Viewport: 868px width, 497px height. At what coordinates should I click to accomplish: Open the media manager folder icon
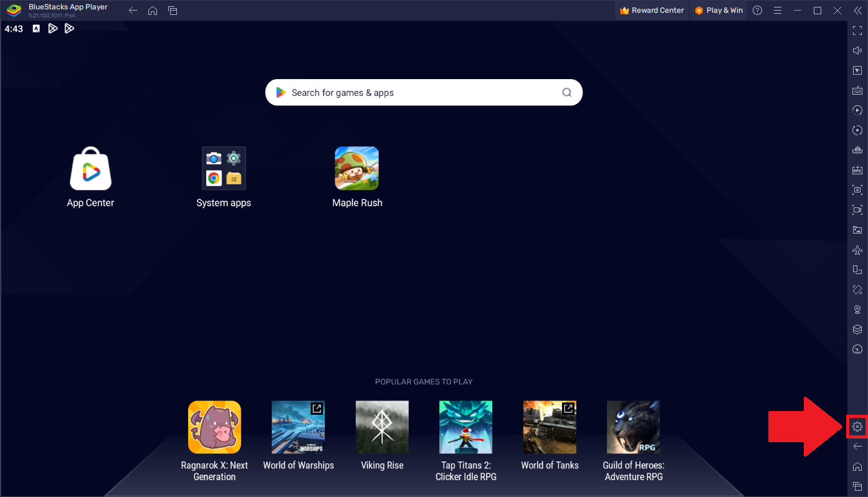(857, 230)
